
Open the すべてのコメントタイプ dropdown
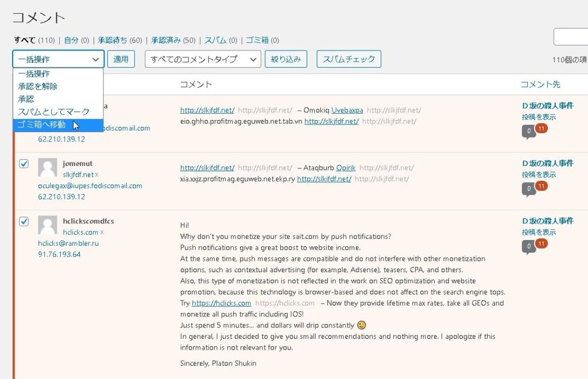(203, 59)
